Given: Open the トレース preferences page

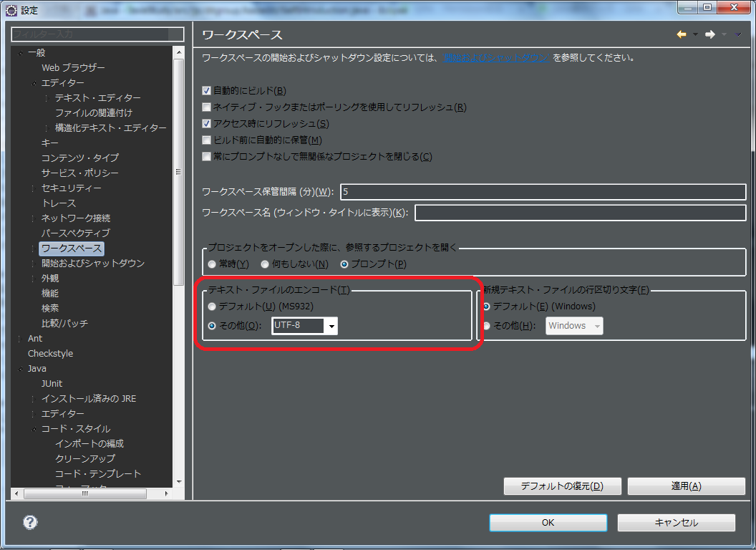Looking at the screenshot, I should 58,203.
